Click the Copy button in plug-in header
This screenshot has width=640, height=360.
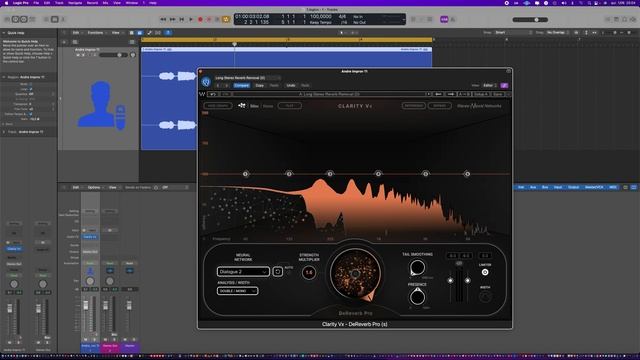[x=260, y=85]
